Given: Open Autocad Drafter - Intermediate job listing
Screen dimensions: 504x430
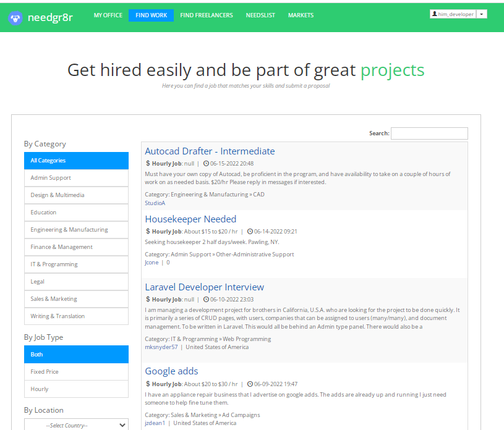Looking at the screenshot, I should (210, 151).
